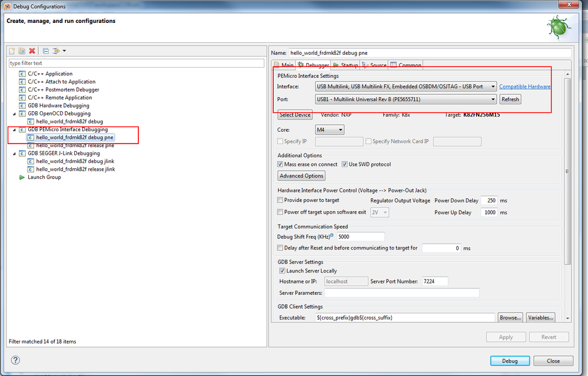Select C/C++ Attach to Application
The width and height of the screenshot is (588, 376).
coord(61,82)
